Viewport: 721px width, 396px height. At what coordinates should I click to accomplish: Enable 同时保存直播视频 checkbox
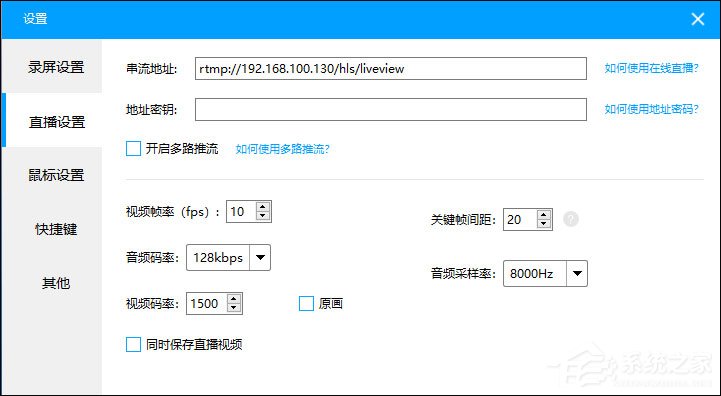[133, 344]
